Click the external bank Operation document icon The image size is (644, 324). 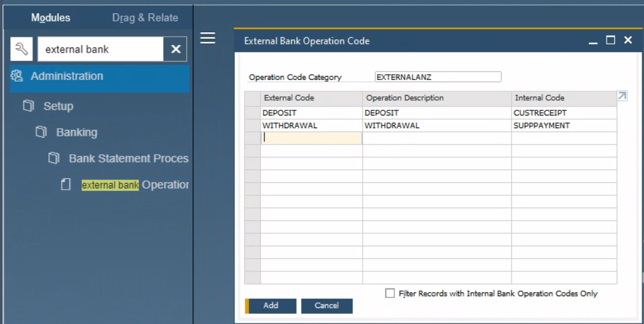[66, 185]
